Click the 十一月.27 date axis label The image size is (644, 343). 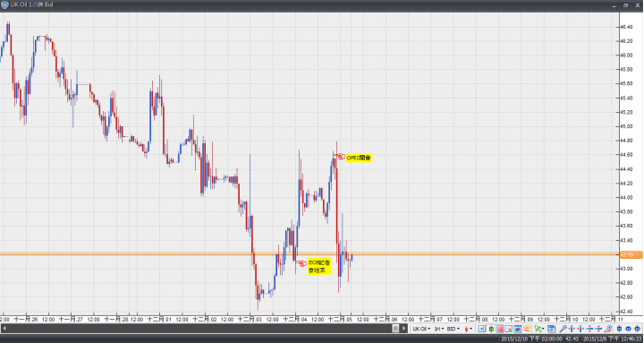click(x=71, y=319)
